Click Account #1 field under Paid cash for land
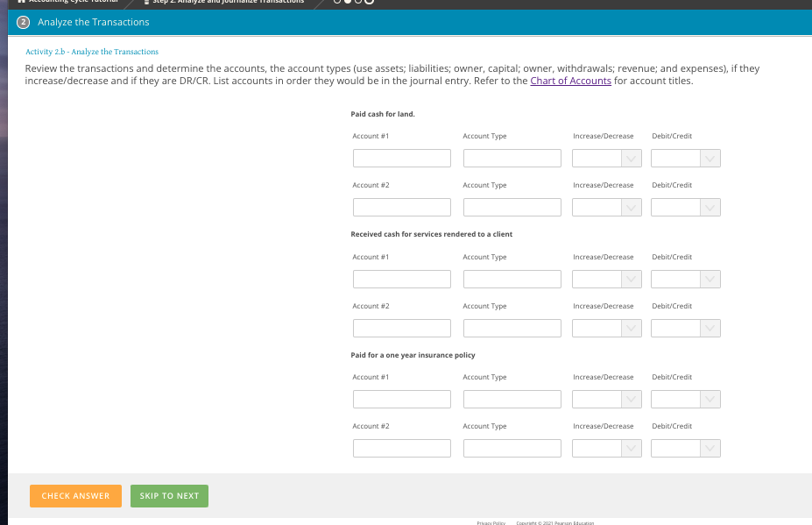812x525 pixels. click(401, 158)
